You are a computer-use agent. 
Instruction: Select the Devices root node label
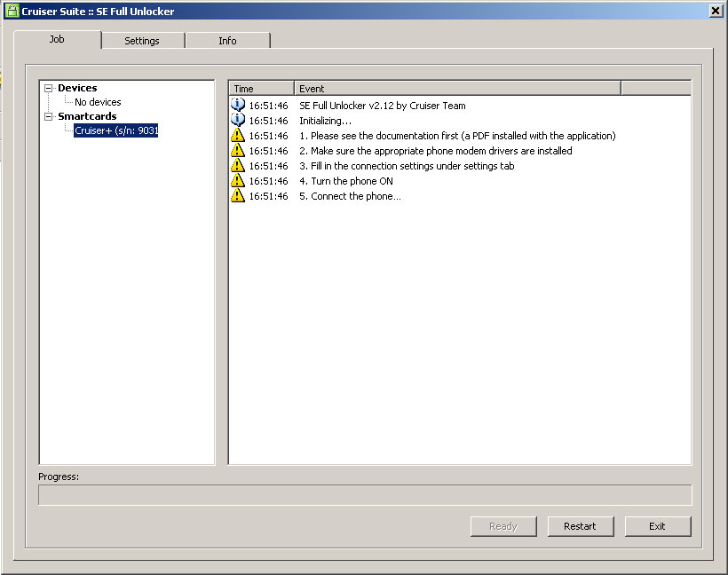[77, 88]
